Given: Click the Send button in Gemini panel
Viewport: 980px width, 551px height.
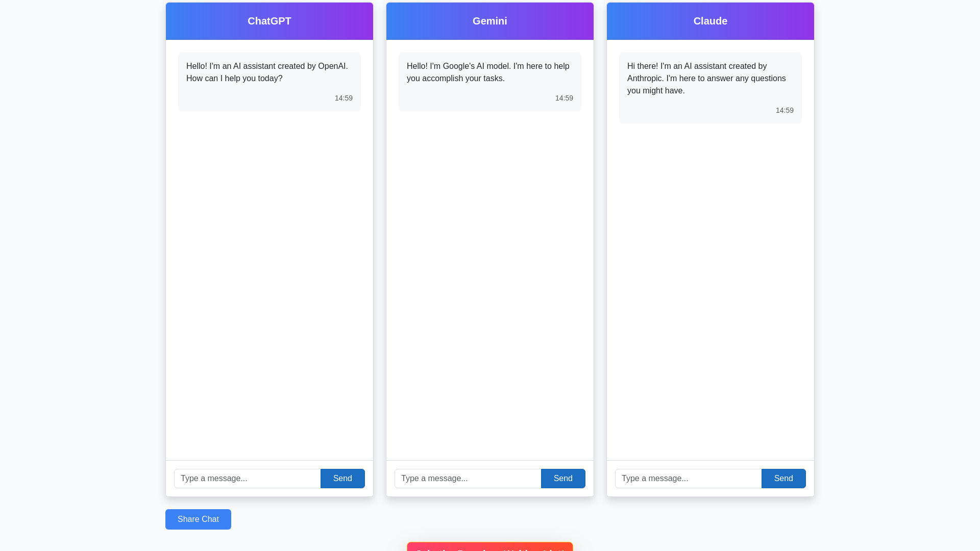Looking at the screenshot, I should click(x=562, y=479).
